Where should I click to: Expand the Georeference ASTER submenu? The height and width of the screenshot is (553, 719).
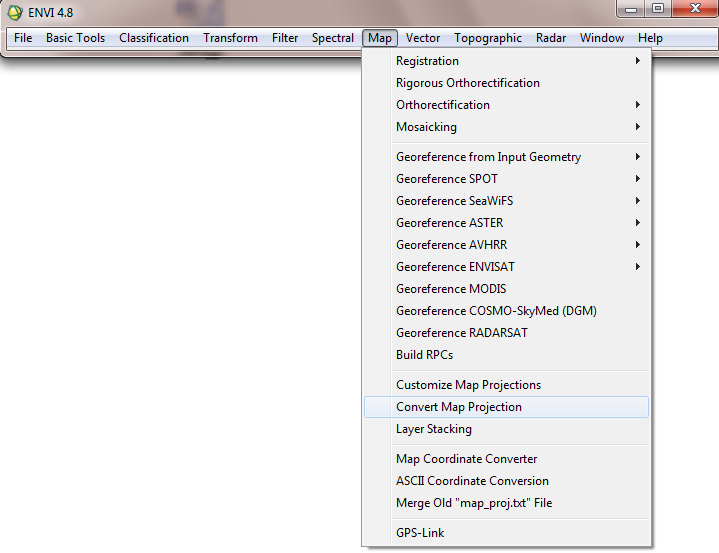click(x=506, y=223)
